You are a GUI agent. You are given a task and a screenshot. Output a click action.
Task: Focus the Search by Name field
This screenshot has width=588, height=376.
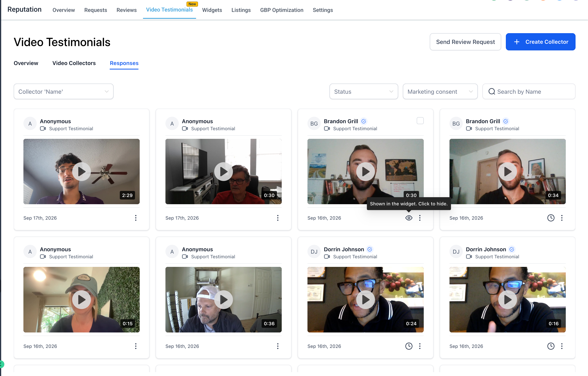[x=529, y=91]
